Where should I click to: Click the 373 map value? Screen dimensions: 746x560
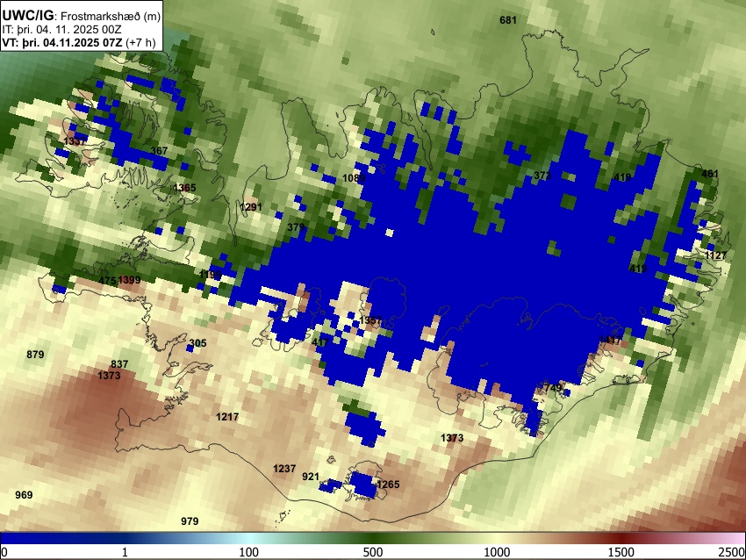(x=542, y=176)
